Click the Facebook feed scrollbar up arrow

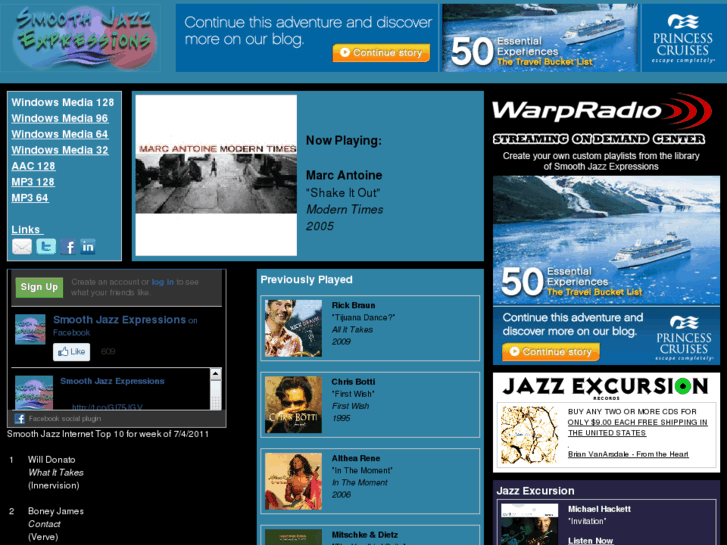(216, 374)
